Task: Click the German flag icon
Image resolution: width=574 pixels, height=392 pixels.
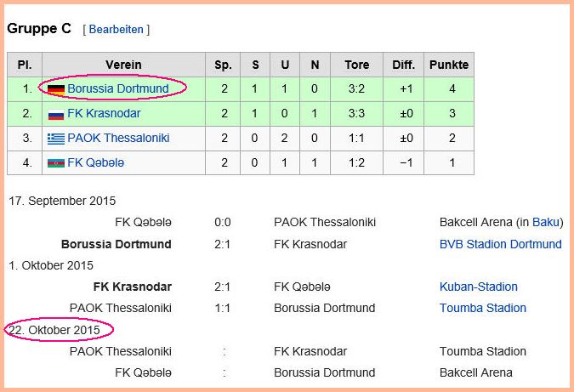Action: coord(56,89)
